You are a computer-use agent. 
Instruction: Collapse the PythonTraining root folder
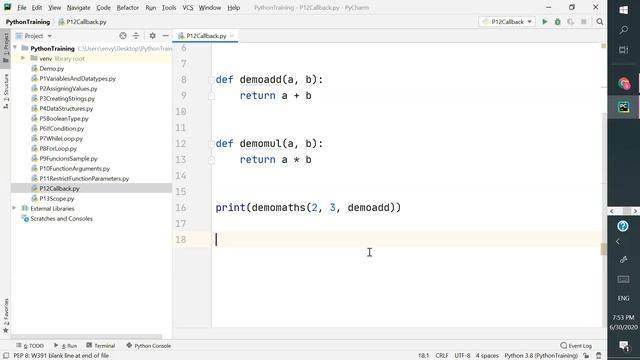[15, 48]
